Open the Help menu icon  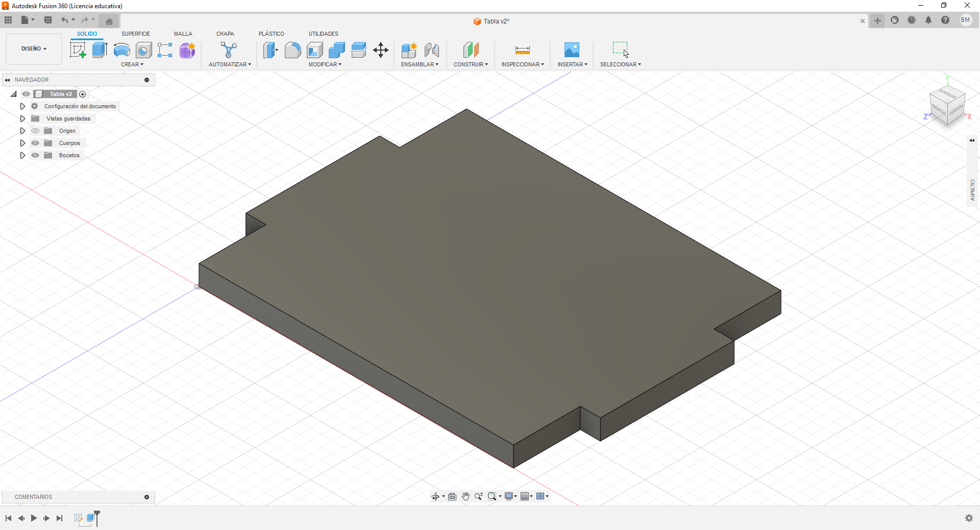(945, 20)
